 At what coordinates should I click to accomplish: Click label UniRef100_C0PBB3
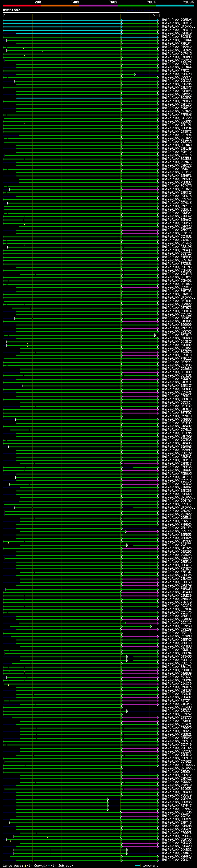pyautogui.click(x=176, y=419)
